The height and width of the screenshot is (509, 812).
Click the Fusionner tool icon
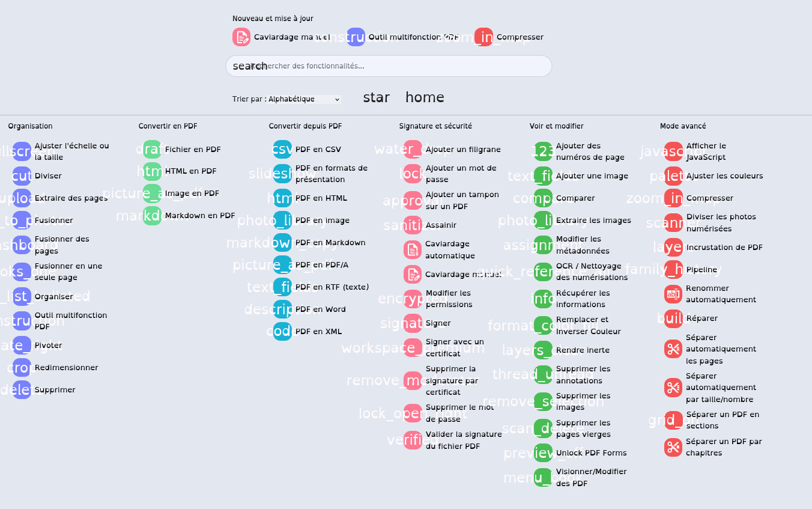(22, 221)
